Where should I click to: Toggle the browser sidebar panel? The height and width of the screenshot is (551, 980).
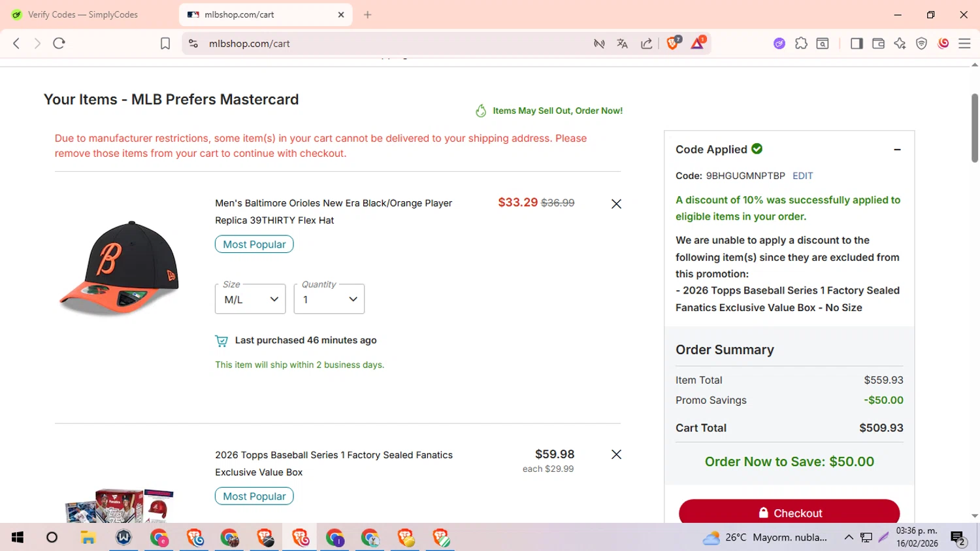tap(857, 43)
